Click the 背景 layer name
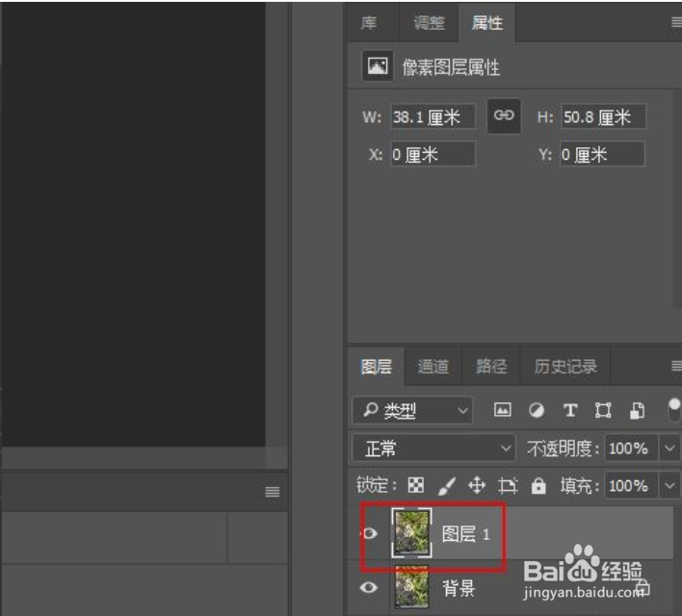Screen dimensions: 682x616 459,588
